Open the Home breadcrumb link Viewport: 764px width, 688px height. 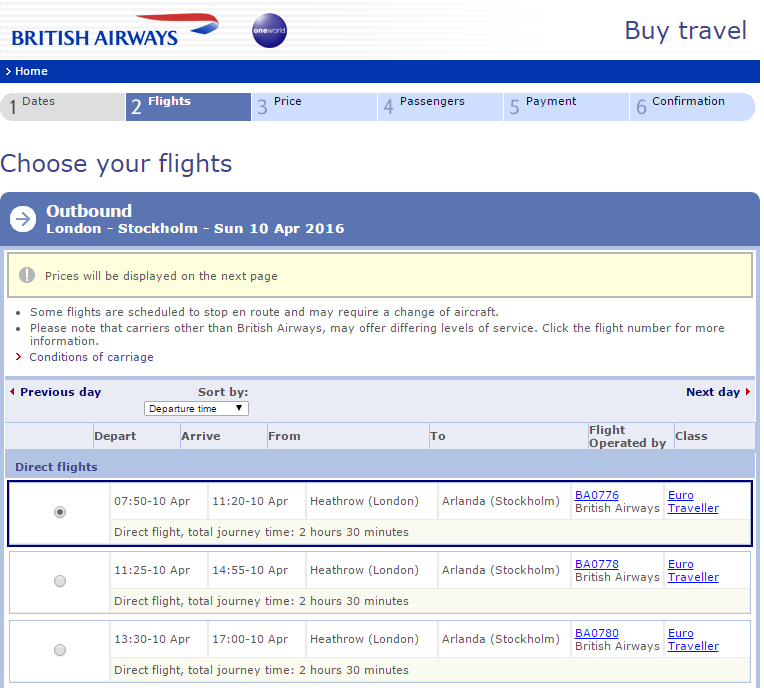[x=31, y=72]
